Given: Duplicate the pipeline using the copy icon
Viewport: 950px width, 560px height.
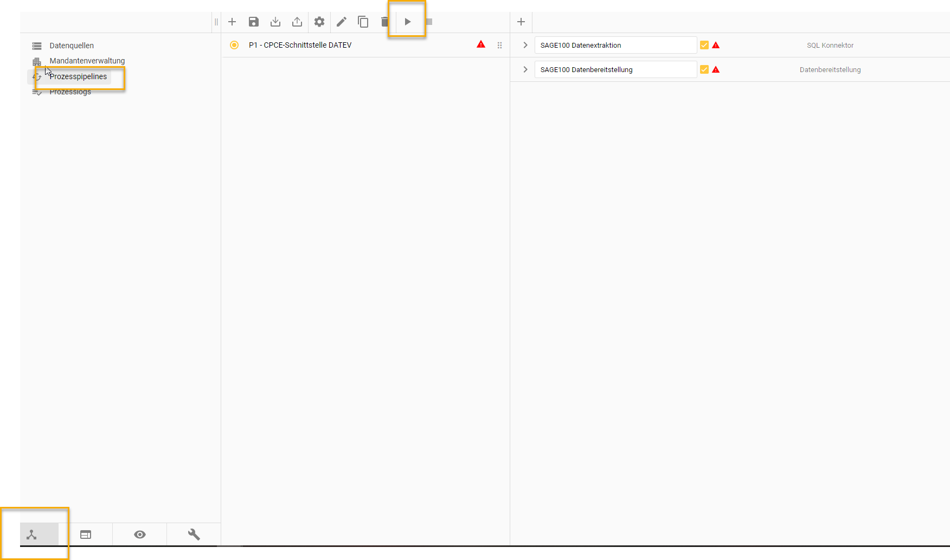Looking at the screenshot, I should pyautogui.click(x=363, y=22).
